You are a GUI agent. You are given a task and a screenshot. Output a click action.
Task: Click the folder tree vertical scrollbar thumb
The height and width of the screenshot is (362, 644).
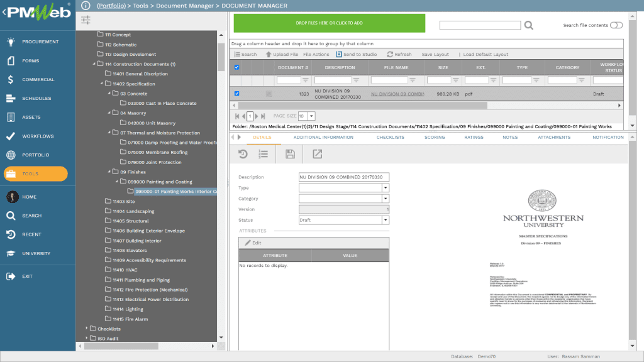tap(221, 57)
